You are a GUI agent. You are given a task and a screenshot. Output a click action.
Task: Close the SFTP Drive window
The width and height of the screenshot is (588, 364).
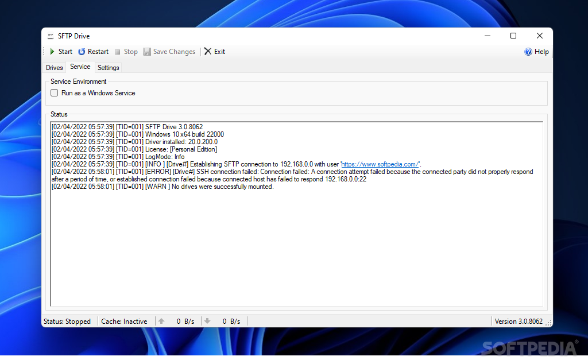(x=540, y=36)
